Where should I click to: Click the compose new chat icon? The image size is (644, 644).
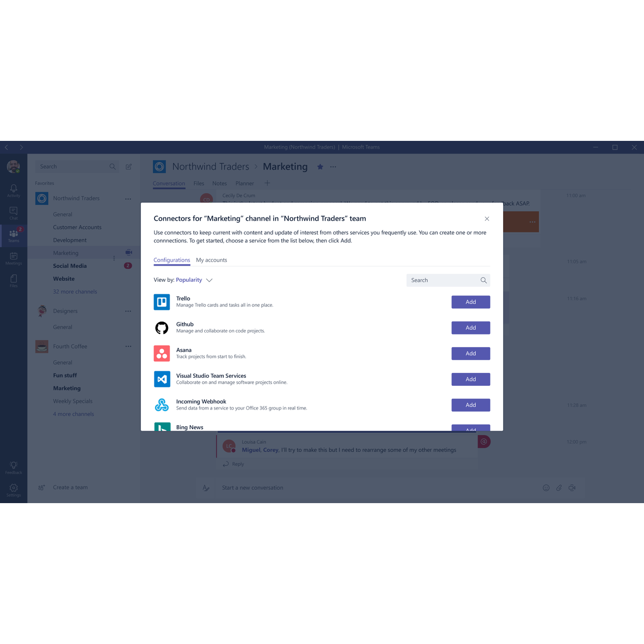point(129,167)
